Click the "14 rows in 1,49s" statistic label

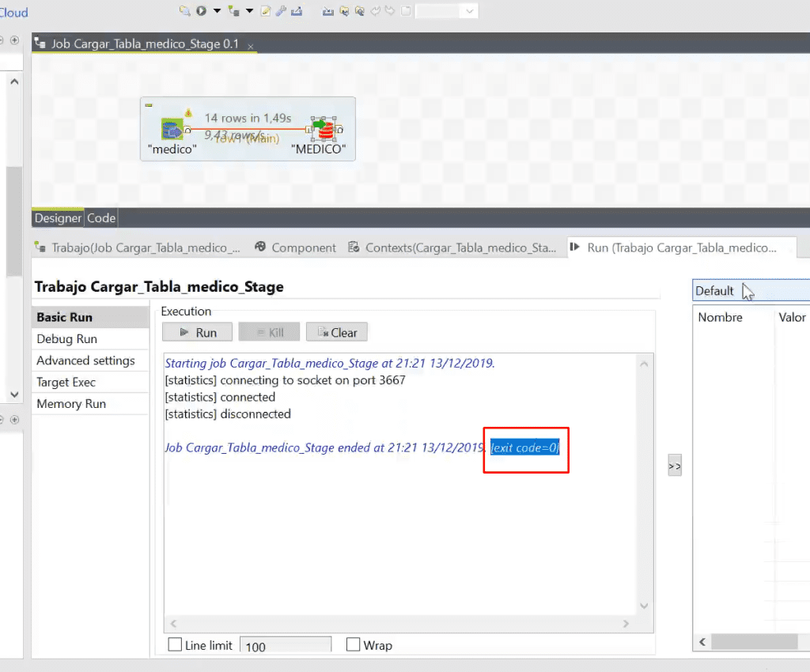pos(248,119)
